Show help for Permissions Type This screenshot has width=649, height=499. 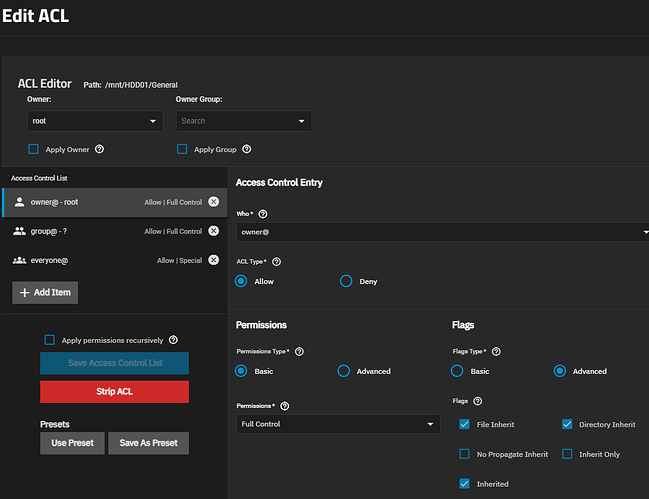[x=299, y=351]
